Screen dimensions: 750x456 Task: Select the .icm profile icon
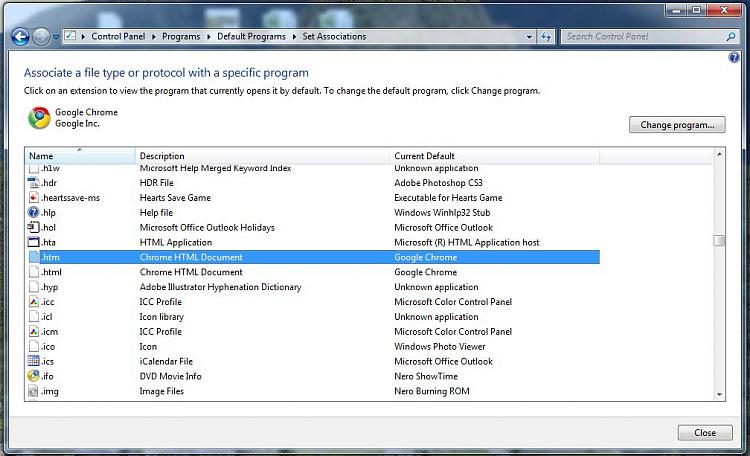point(33,331)
